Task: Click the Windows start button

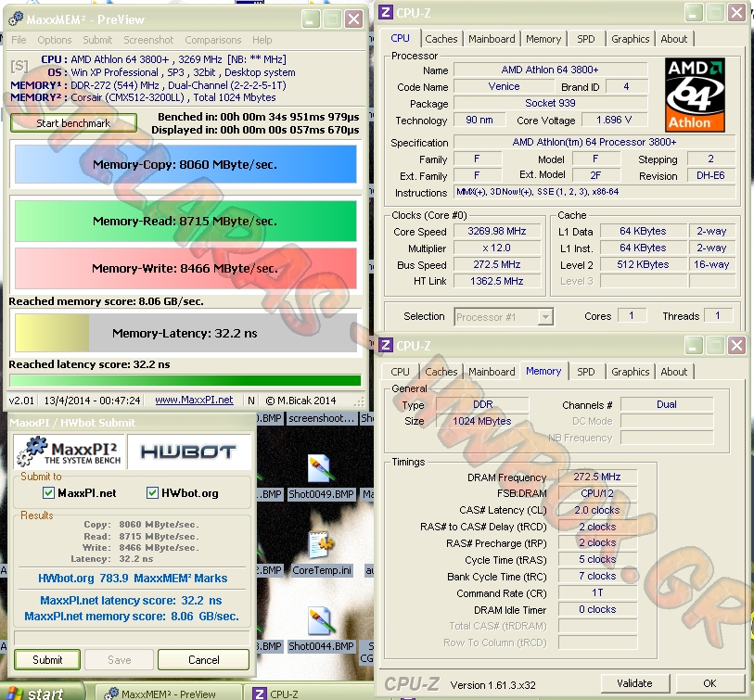Action: (41, 693)
